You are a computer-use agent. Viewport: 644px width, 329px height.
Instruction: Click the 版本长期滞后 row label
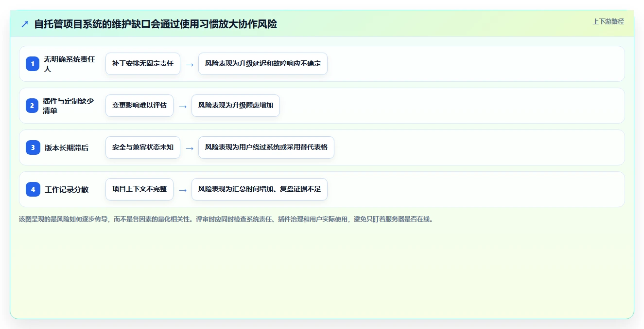click(67, 147)
